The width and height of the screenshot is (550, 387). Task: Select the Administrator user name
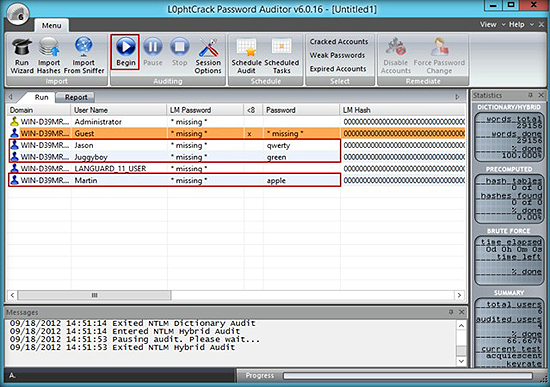point(98,122)
